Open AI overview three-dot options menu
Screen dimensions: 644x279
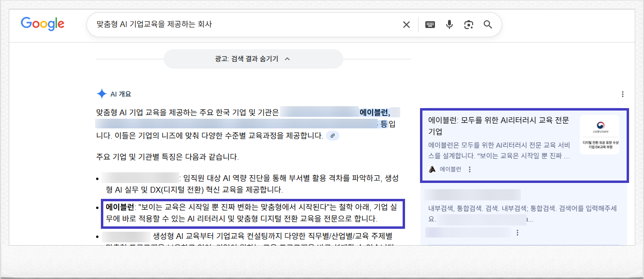[x=623, y=94]
